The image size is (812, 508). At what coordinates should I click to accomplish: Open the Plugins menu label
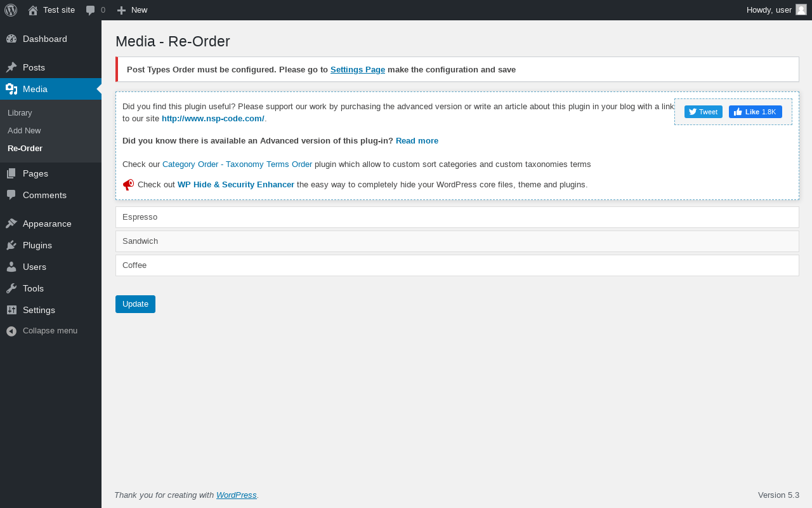[x=37, y=245]
